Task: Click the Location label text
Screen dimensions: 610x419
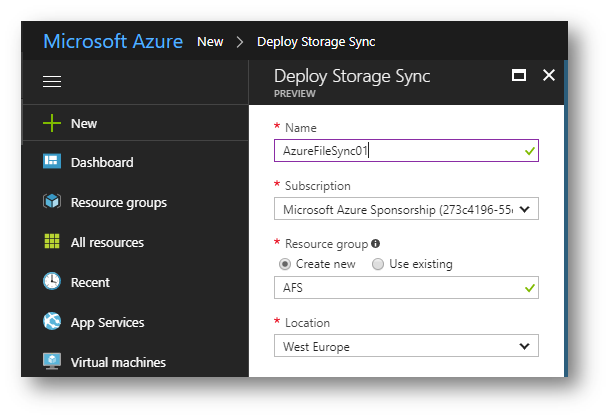Action: (x=307, y=323)
